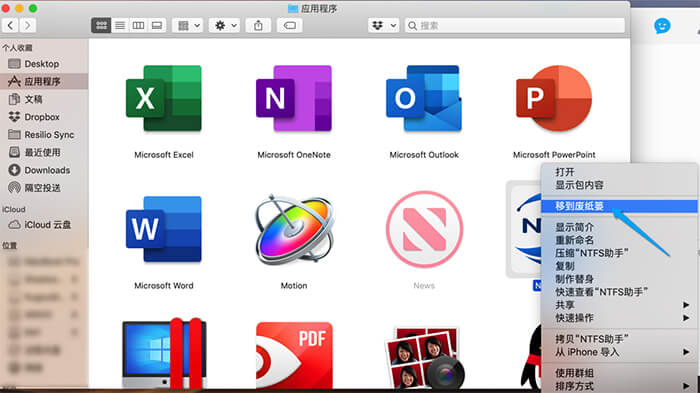Open Microsoft OneNote app icon
Screen dimensions: 700x393
pyautogui.click(x=294, y=98)
